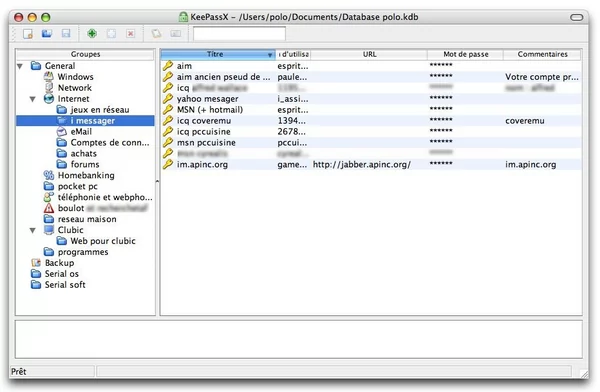Click the Save Database toolbar icon
The width and height of the screenshot is (600, 392).
point(66,34)
